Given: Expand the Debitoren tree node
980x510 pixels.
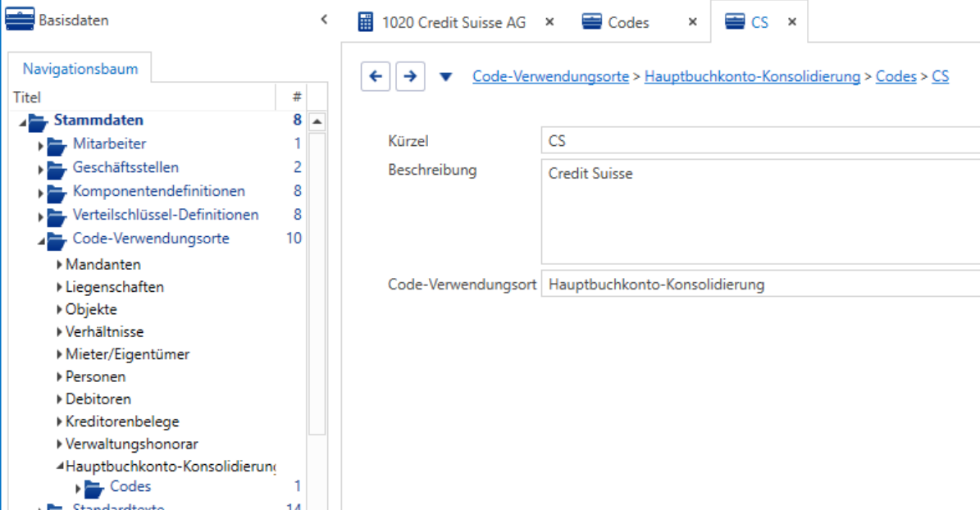Looking at the screenshot, I should pos(59,398).
